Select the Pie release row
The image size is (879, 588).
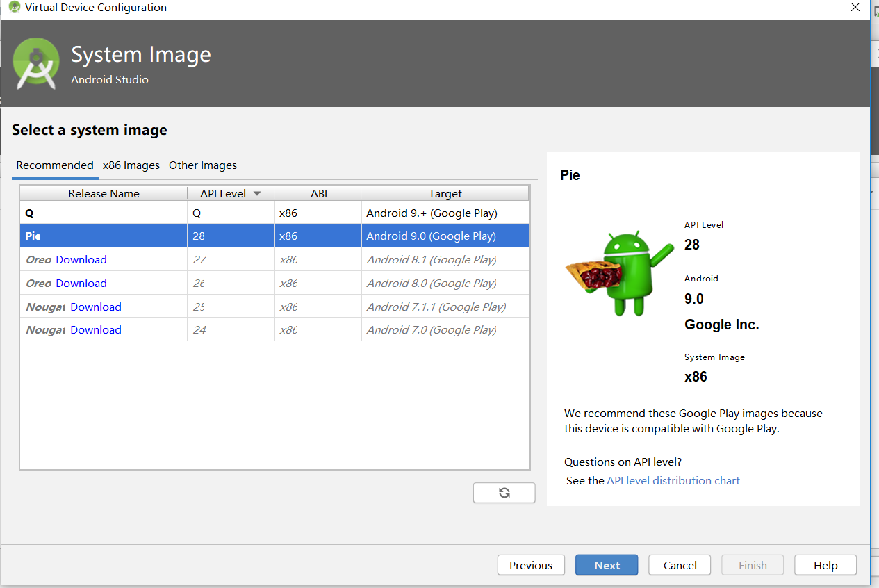tap(274, 236)
